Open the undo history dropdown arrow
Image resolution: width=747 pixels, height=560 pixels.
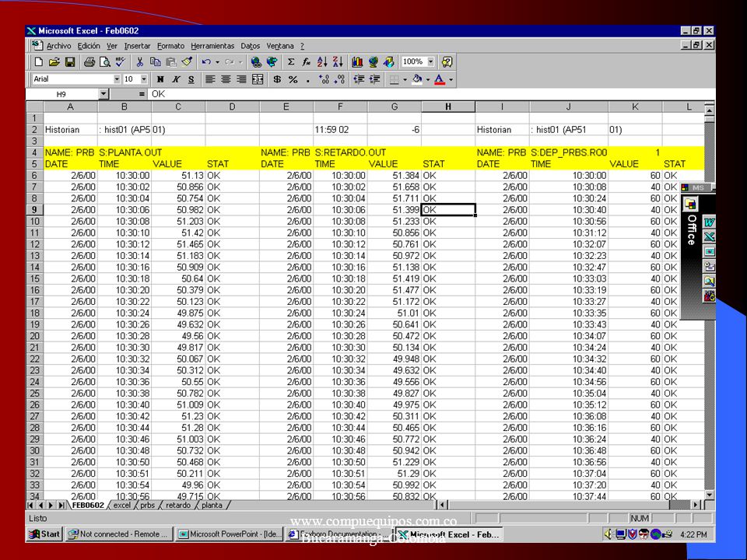[x=217, y=62]
